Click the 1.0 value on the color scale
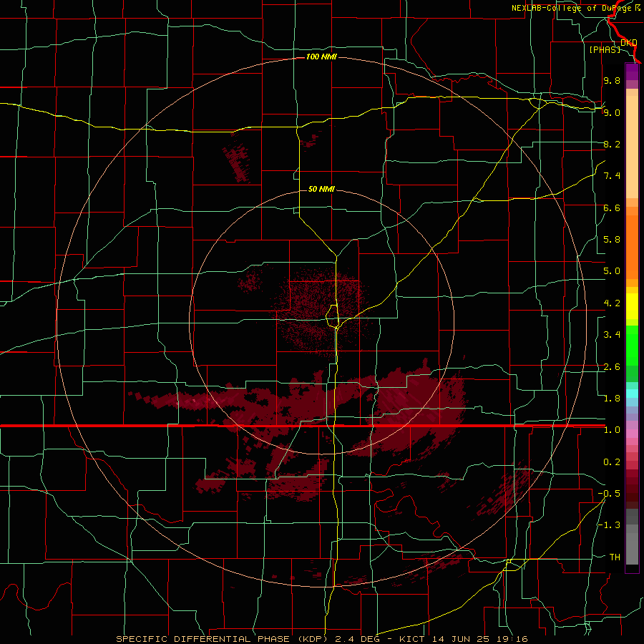This screenshot has height=644, width=644. 612,430
